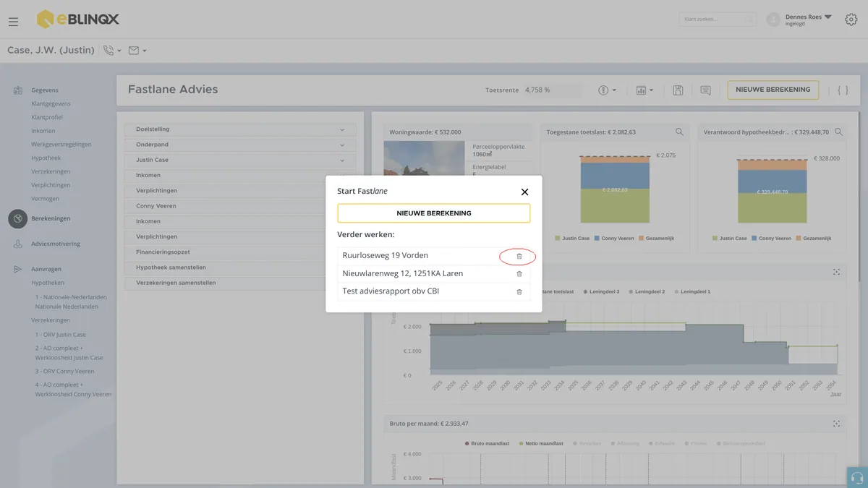The image size is (868, 488).
Task: Expand the Doelstelling section
Action: (240, 129)
